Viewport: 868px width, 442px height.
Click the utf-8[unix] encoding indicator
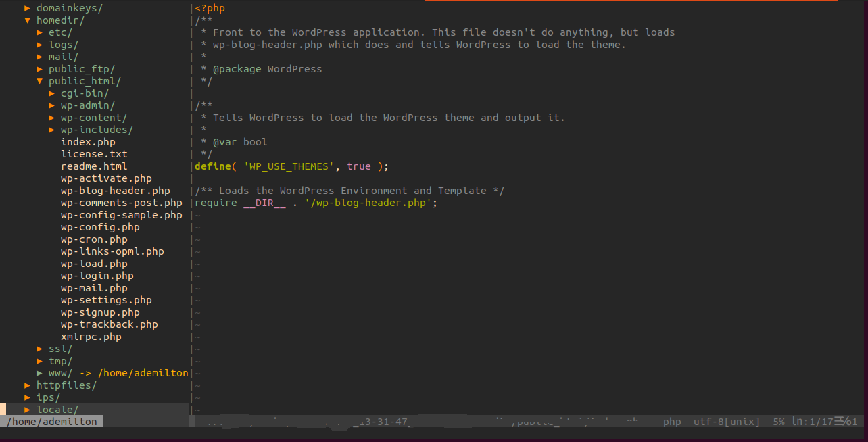click(727, 422)
